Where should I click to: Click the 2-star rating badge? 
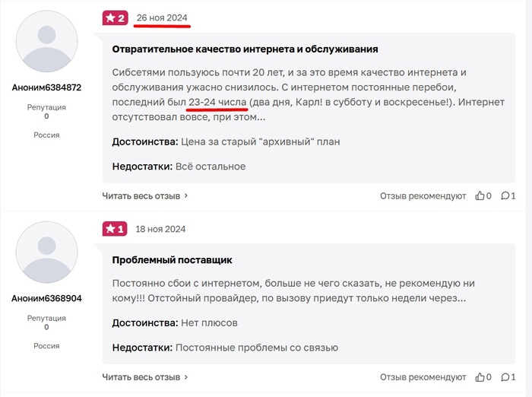[x=116, y=18]
